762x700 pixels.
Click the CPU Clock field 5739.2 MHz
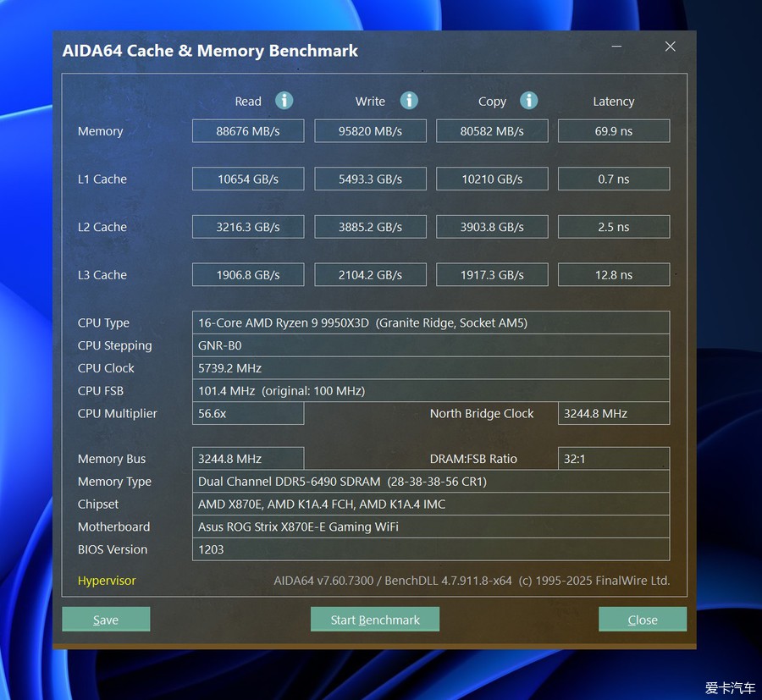tap(431, 368)
